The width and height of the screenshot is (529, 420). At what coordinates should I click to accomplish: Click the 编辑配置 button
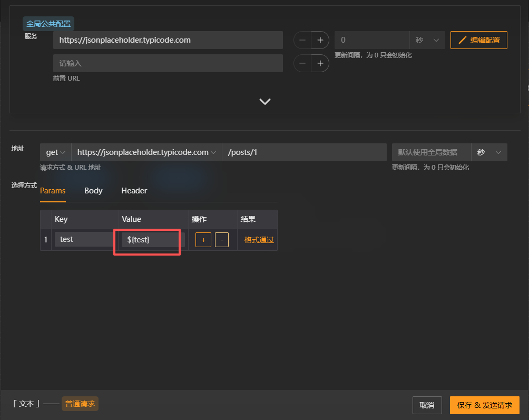(479, 40)
